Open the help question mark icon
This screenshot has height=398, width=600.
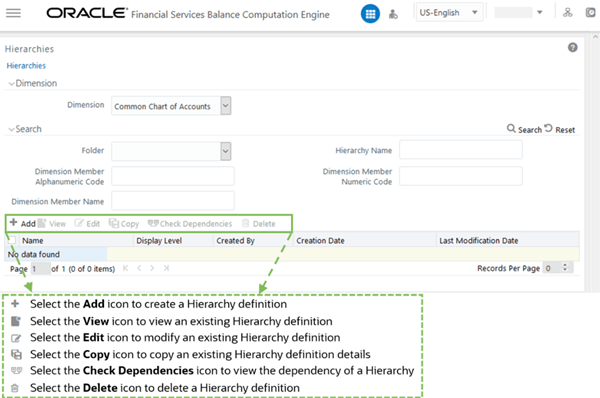point(572,47)
